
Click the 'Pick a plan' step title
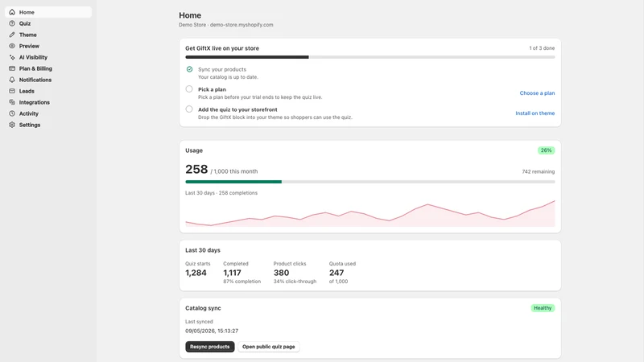212,89
